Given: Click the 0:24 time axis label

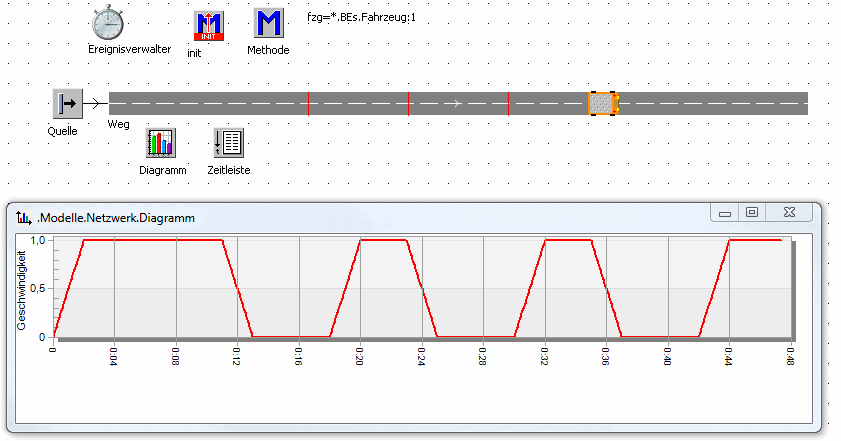Looking at the screenshot, I should pos(422,355).
